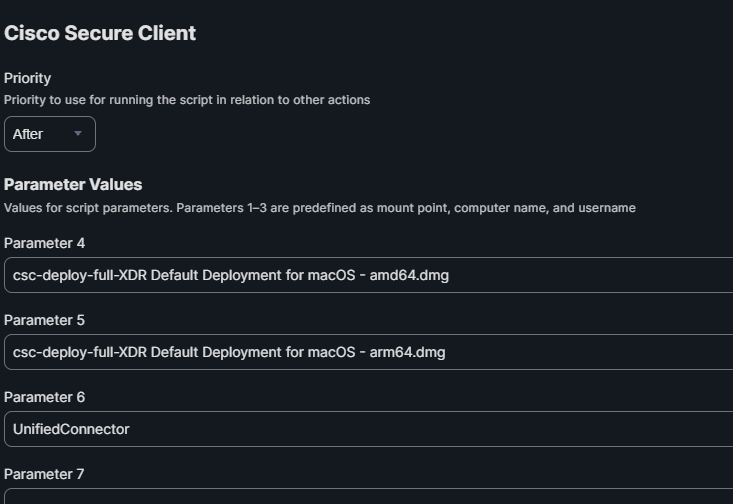Screen dimensions: 733x504
Task: Focus the Parameter 4 input field
Action: pos(368,275)
